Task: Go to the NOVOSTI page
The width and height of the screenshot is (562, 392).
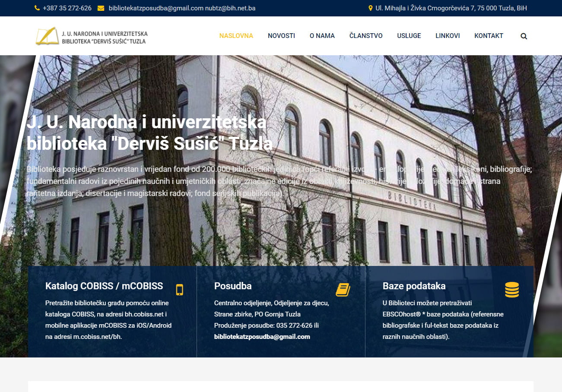Action: [281, 36]
